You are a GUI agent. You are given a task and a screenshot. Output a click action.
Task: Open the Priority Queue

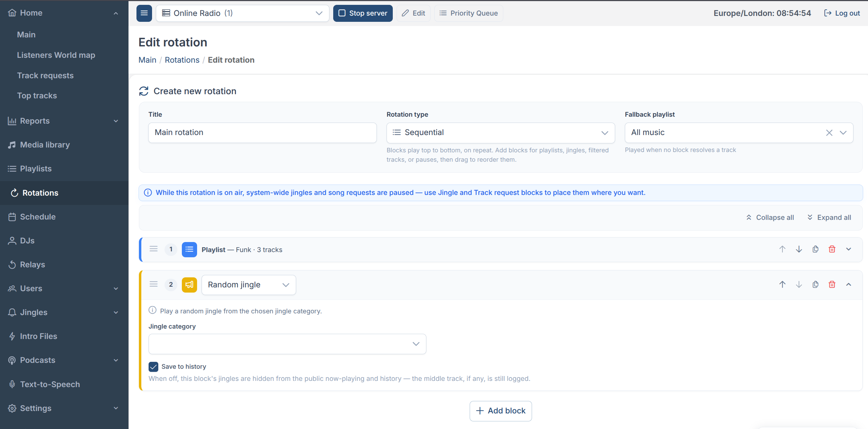pyautogui.click(x=468, y=13)
